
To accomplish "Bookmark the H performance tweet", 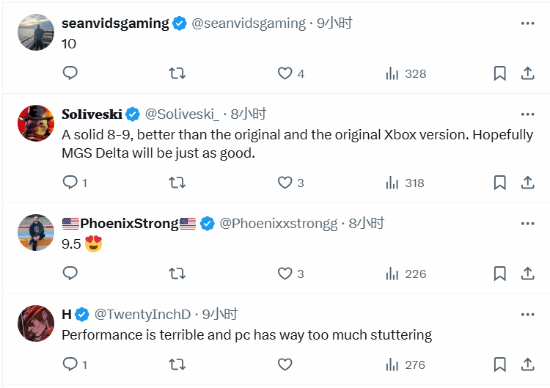I will pyautogui.click(x=499, y=364).
